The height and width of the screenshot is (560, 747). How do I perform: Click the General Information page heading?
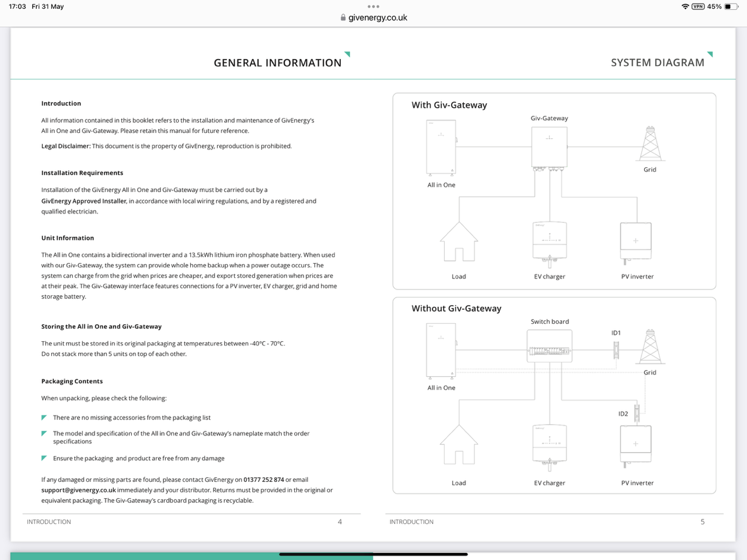click(x=278, y=63)
